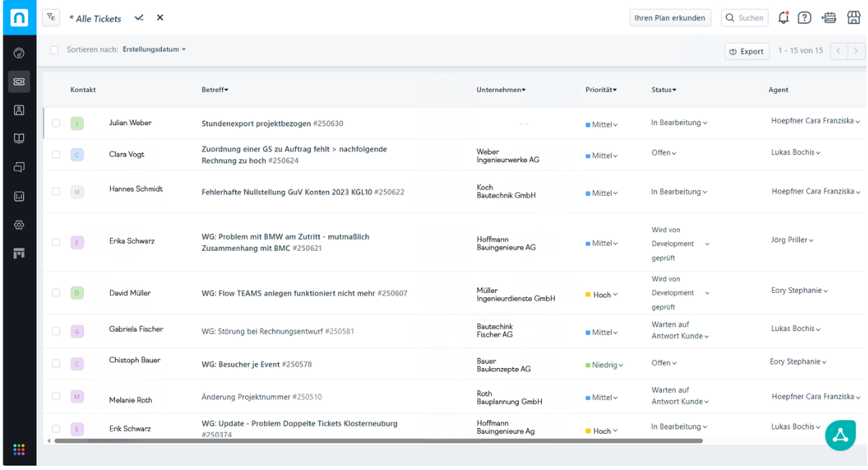Change status dropdown of Chistoph Bauer ticket
868x470 pixels.
click(x=664, y=363)
